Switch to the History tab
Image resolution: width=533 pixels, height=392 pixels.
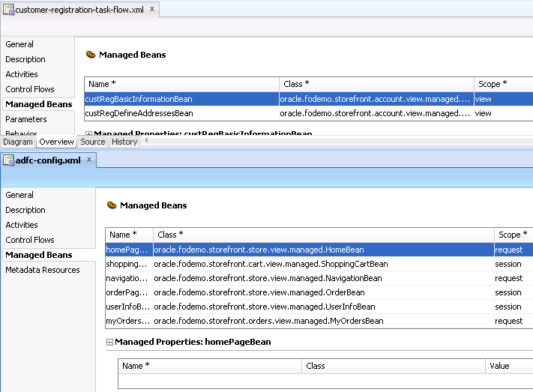[x=124, y=142]
